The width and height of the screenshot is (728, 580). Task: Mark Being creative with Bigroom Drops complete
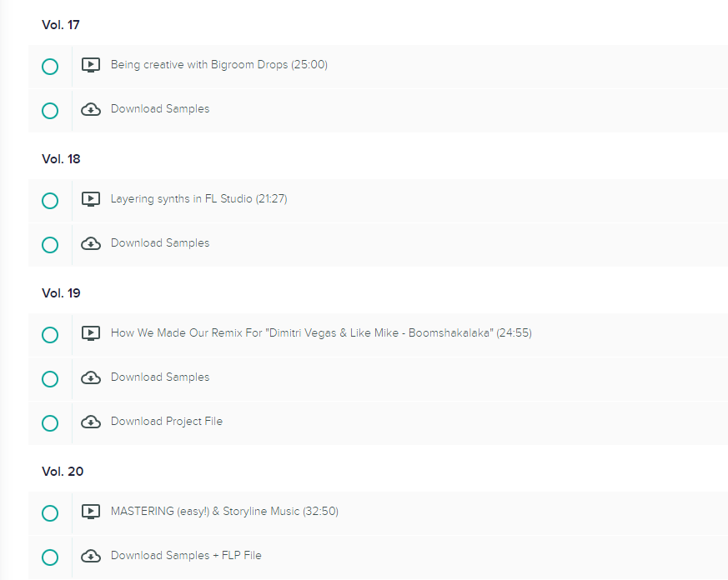coord(50,67)
